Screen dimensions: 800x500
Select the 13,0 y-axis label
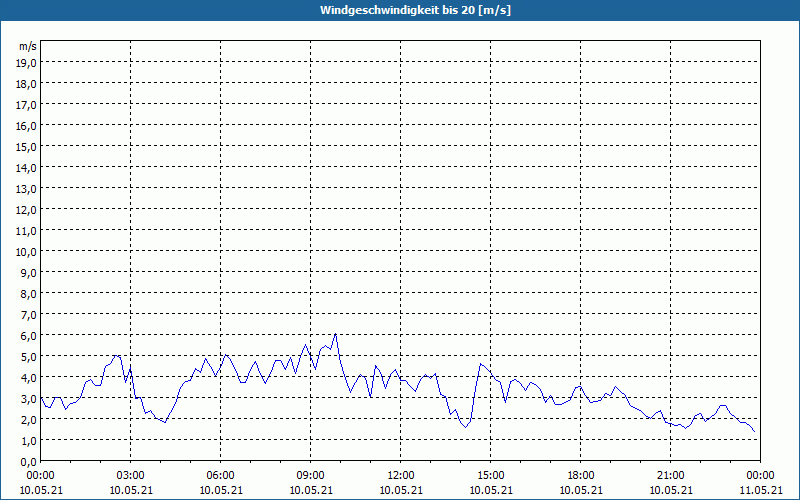coord(27,188)
